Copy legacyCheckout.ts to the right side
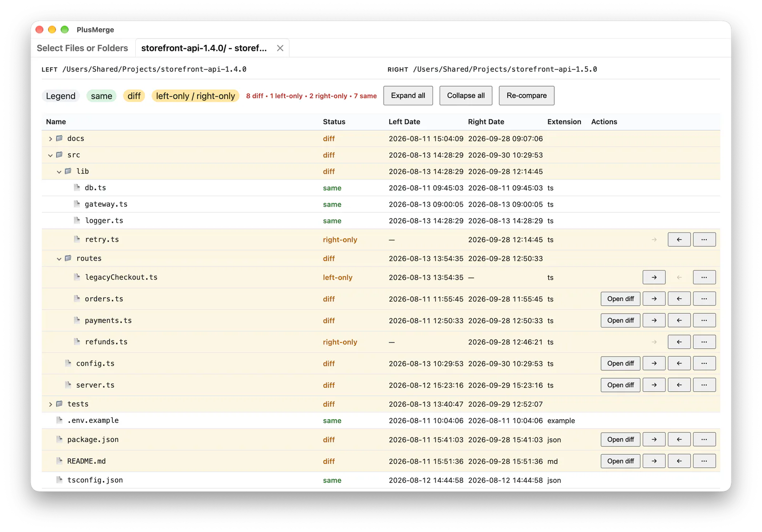The height and width of the screenshot is (532, 762). click(x=654, y=277)
